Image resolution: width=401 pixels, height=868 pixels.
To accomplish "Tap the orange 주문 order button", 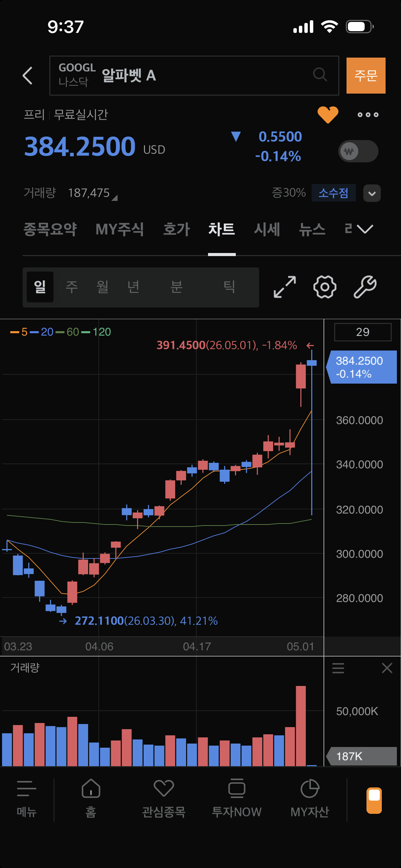I will coord(366,75).
